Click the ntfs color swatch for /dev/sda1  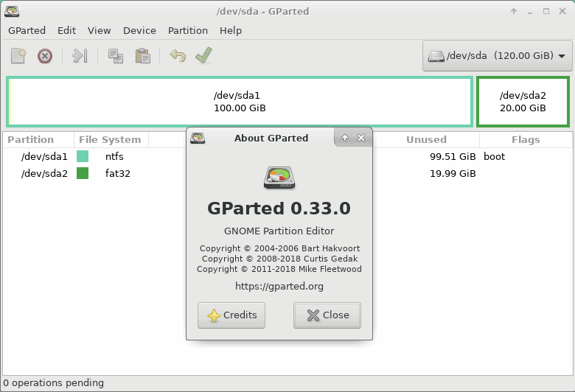click(x=83, y=157)
